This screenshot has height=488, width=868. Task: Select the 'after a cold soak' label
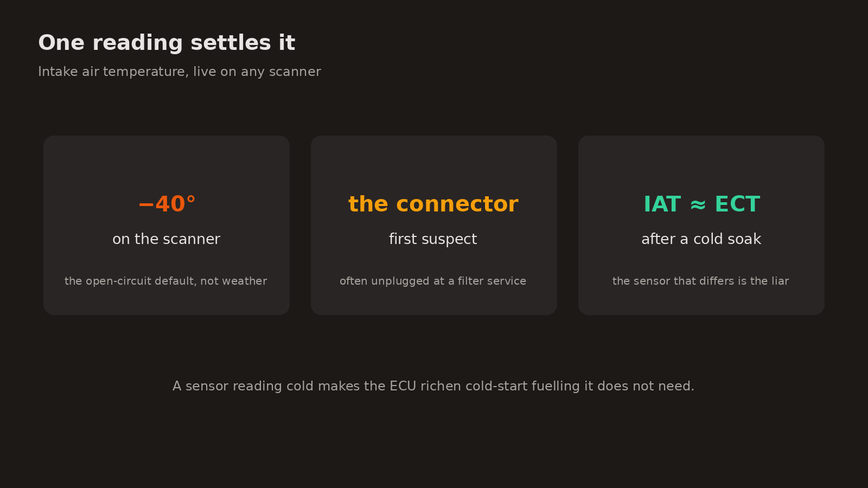701,239
